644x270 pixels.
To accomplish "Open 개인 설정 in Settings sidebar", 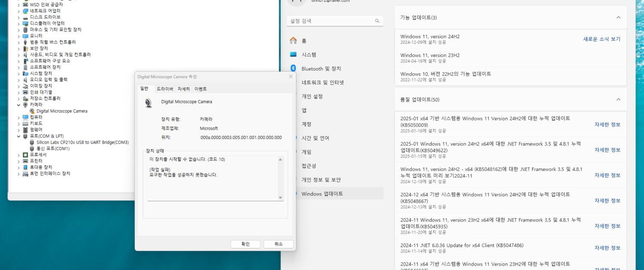I will pos(312,96).
